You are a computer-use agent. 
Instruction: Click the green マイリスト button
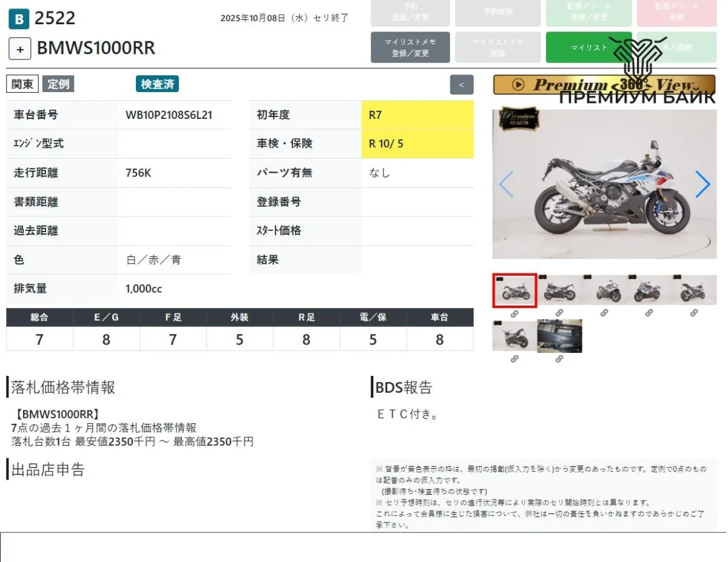click(x=588, y=47)
